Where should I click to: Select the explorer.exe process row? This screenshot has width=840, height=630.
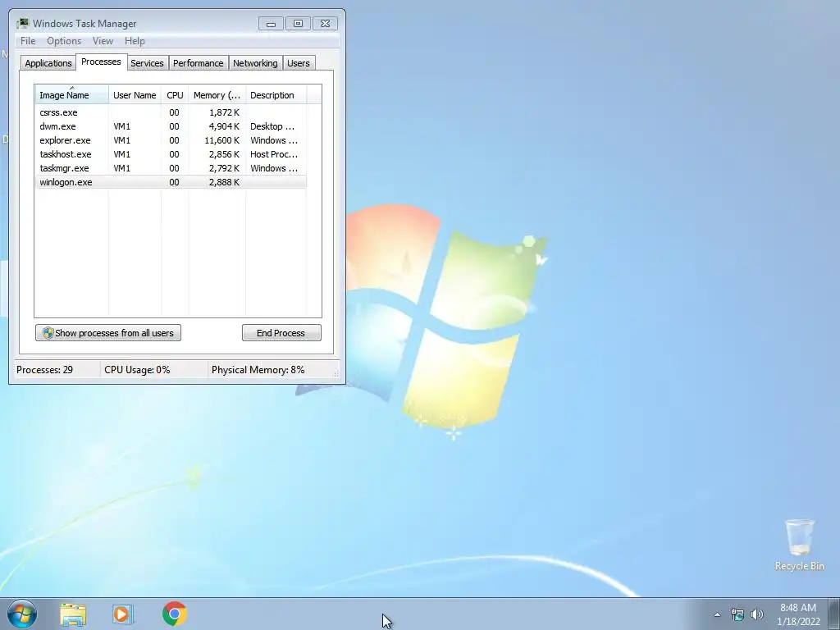[x=171, y=140]
